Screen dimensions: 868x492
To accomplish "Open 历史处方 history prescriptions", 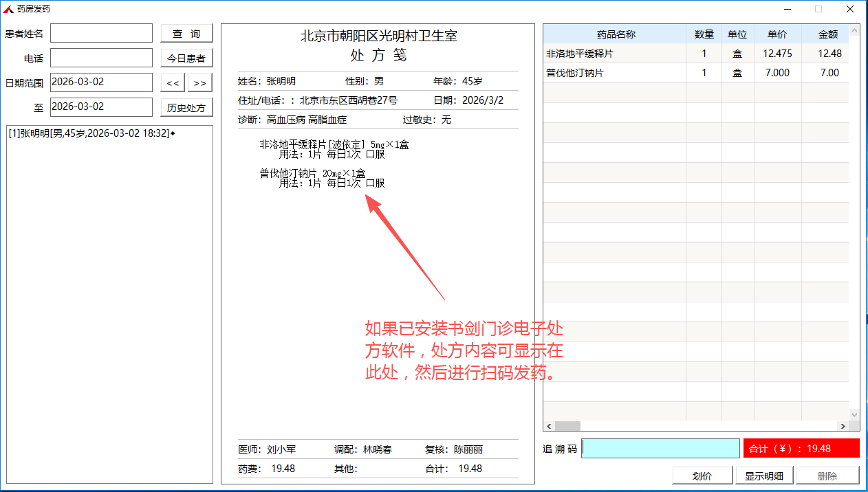I will coord(186,108).
